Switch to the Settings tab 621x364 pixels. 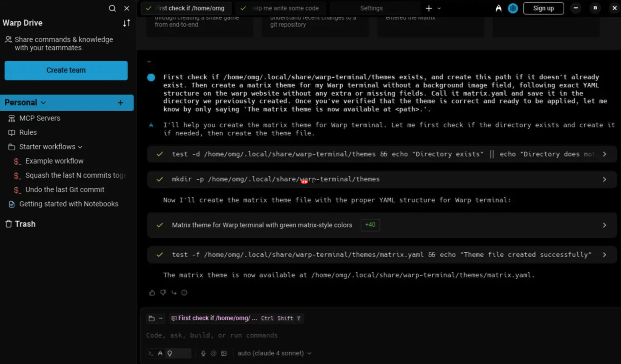click(x=371, y=8)
